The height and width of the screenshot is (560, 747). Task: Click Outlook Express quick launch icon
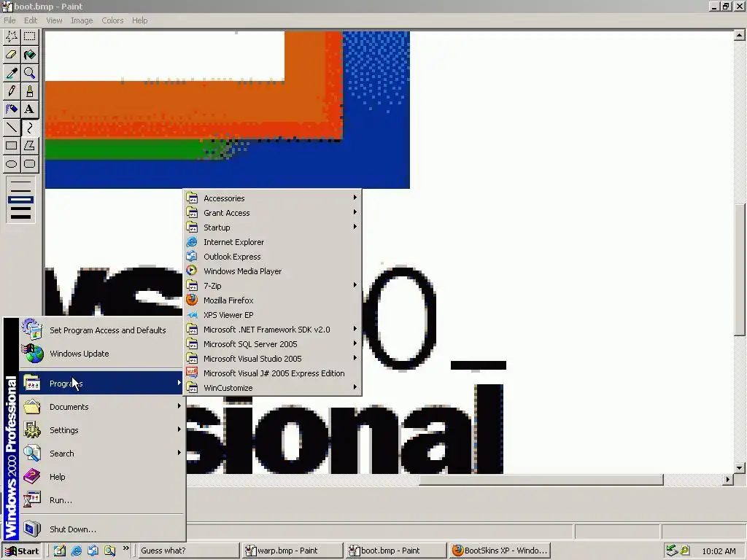(93, 551)
